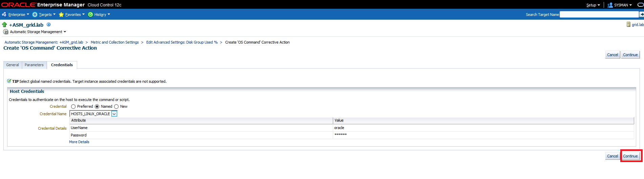This screenshot has height=179, width=644.
Task: Open the History dropdown menu
Action: 102,15
